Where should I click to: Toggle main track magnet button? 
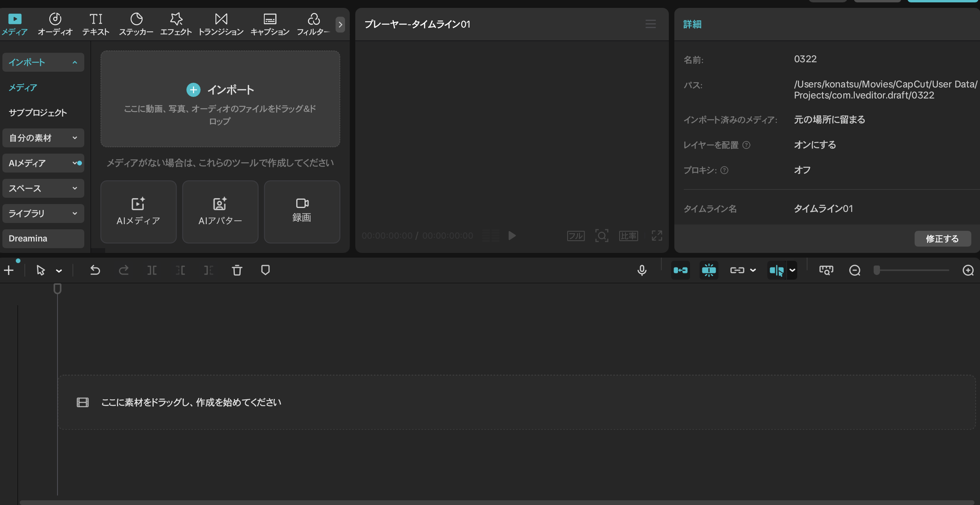point(680,270)
